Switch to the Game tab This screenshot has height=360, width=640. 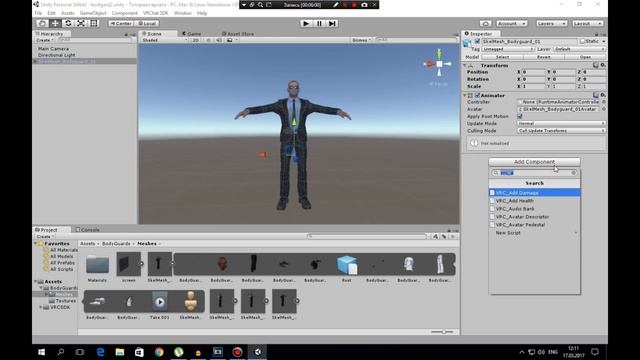[x=192, y=33]
